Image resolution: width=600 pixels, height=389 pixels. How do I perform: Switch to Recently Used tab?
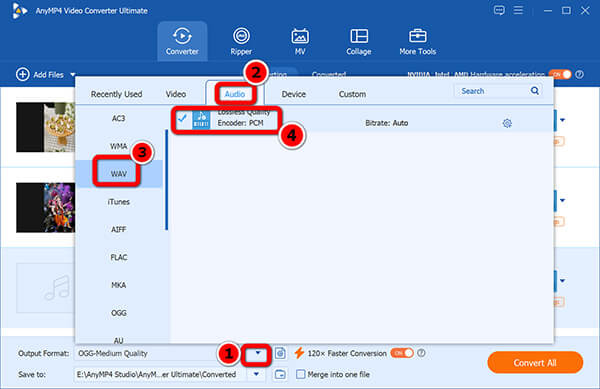click(x=116, y=94)
